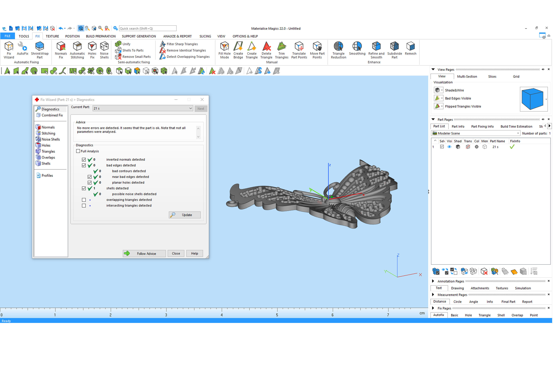Screen dimensions: 555x392
Task: Open the Fix Wizard tool
Action: pos(9,50)
